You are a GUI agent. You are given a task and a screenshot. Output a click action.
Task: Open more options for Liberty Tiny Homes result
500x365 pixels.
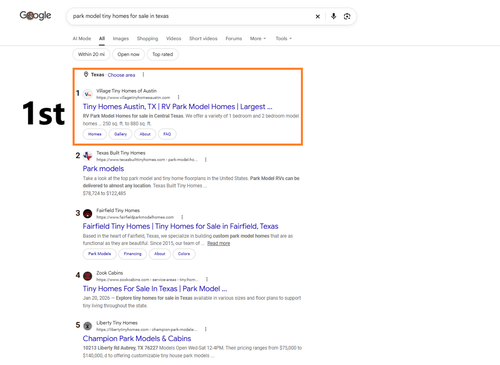206,329
